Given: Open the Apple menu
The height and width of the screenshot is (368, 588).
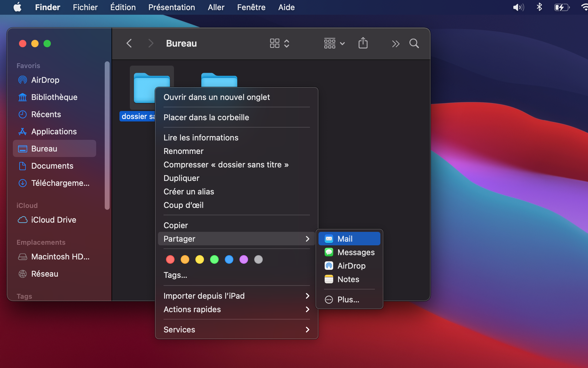Looking at the screenshot, I should pos(17,7).
